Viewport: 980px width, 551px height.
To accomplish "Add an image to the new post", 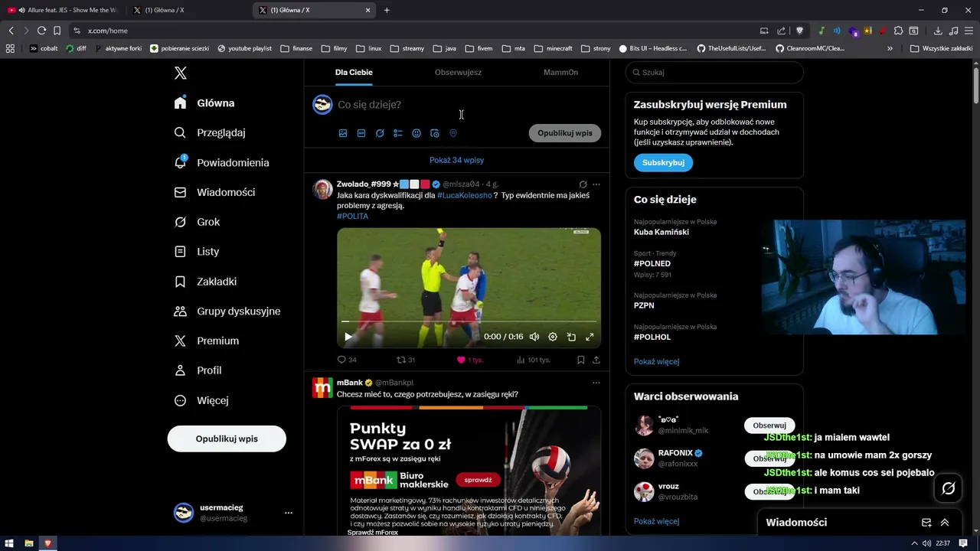I will pyautogui.click(x=343, y=133).
